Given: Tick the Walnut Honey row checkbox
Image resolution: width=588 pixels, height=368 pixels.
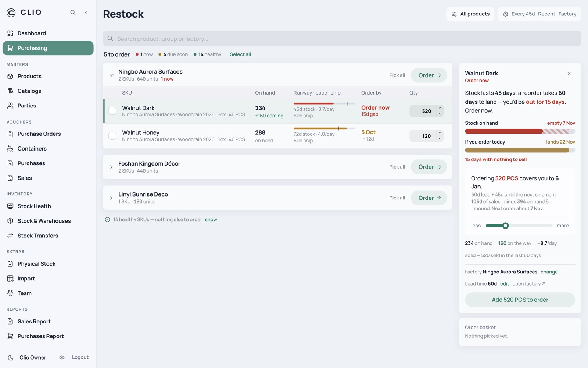Looking at the screenshot, I should pos(112,136).
